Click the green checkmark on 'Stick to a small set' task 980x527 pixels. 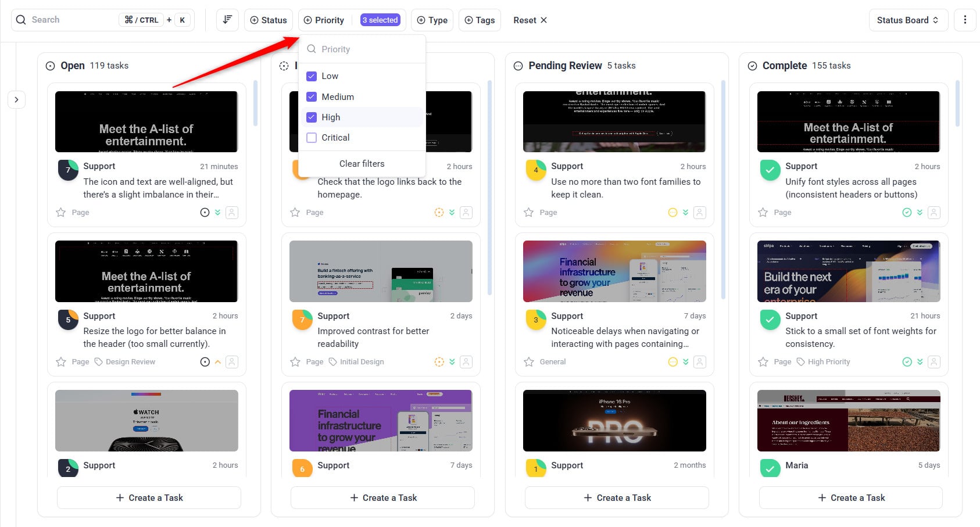770,320
